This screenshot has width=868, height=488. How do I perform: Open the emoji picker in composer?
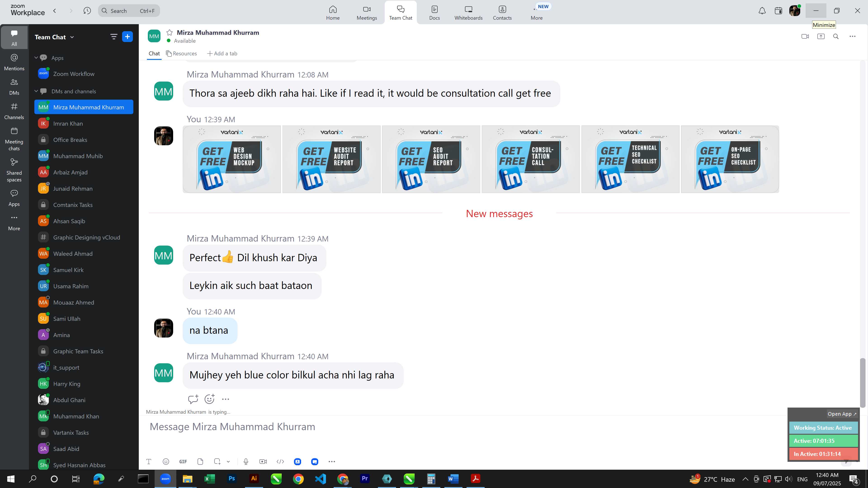point(166,461)
